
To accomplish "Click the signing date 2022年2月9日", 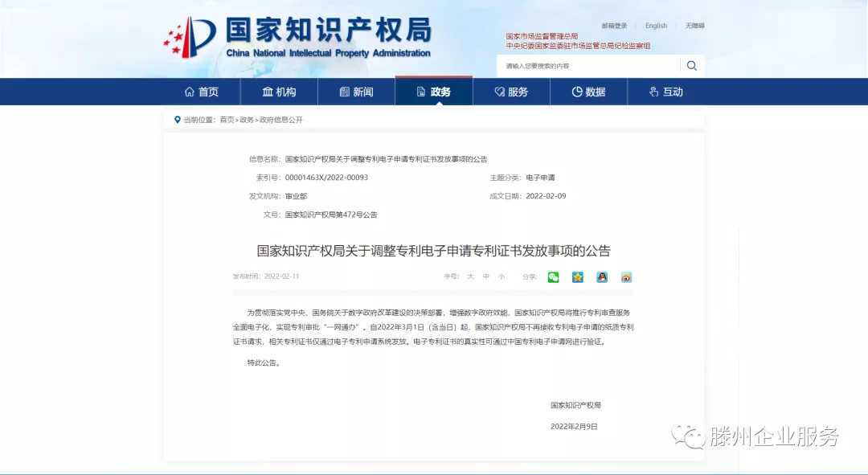I will point(574,427).
